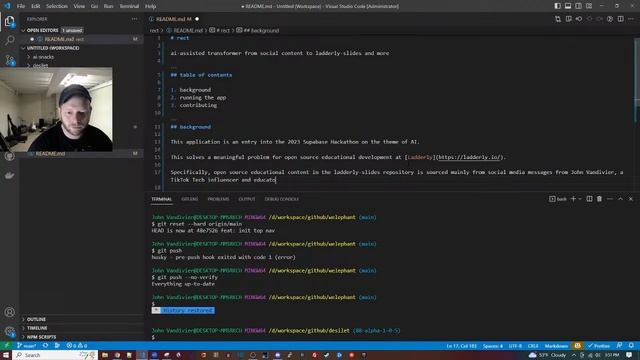
Task: Open the new terminal launch profile dropdown
Action: pyautogui.click(x=580, y=199)
